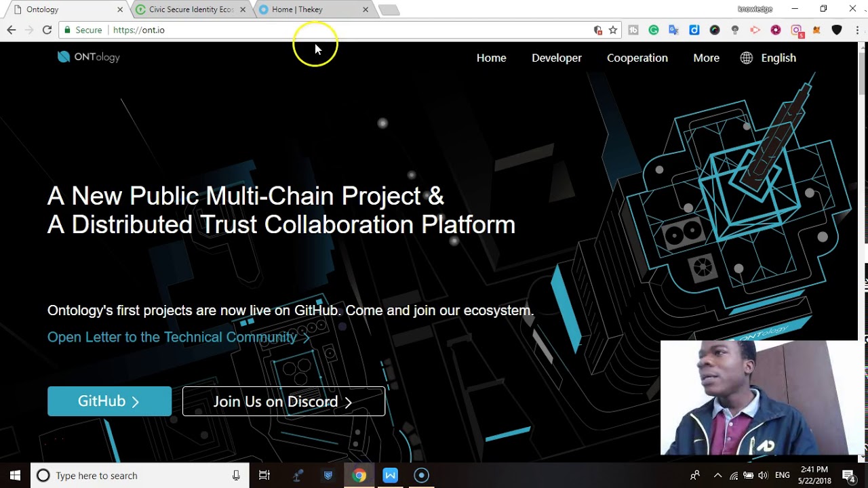The width and height of the screenshot is (868, 488).
Task: Open the Cooperation nav menu
Action: 637,58
